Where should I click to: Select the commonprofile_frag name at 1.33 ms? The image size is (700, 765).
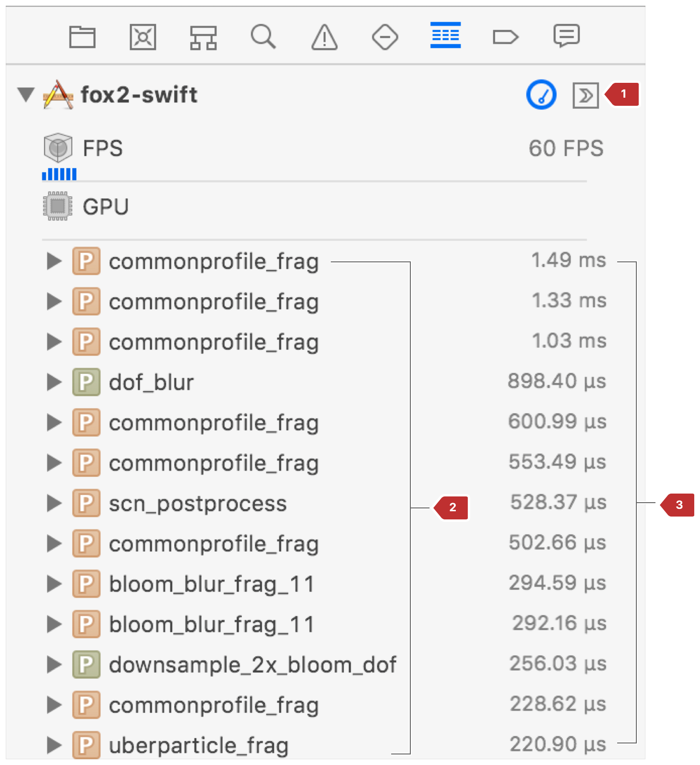pyautogui.click(x=214, y=302)
